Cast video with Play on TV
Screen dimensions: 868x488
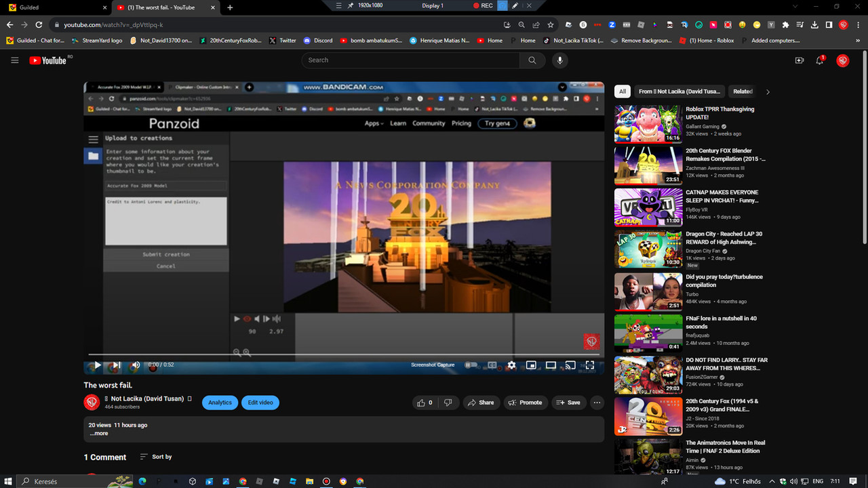coord(570,365)
